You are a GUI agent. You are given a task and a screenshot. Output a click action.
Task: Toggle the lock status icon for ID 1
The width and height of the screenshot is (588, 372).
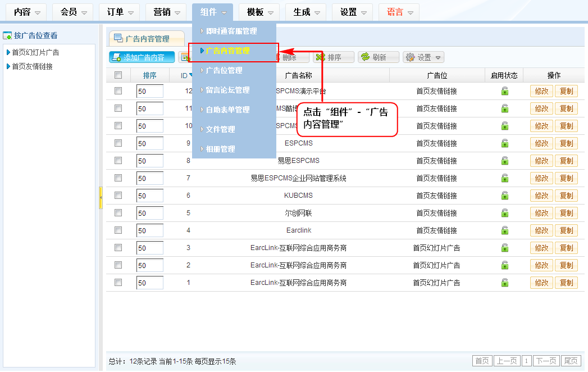pos(505,283)
